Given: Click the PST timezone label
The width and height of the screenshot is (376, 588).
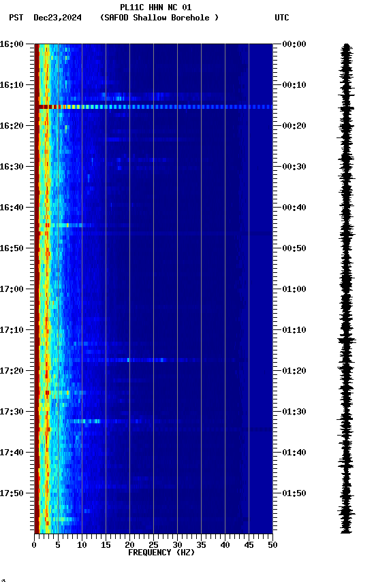Looking at the screenshot, I should point(16,18).
